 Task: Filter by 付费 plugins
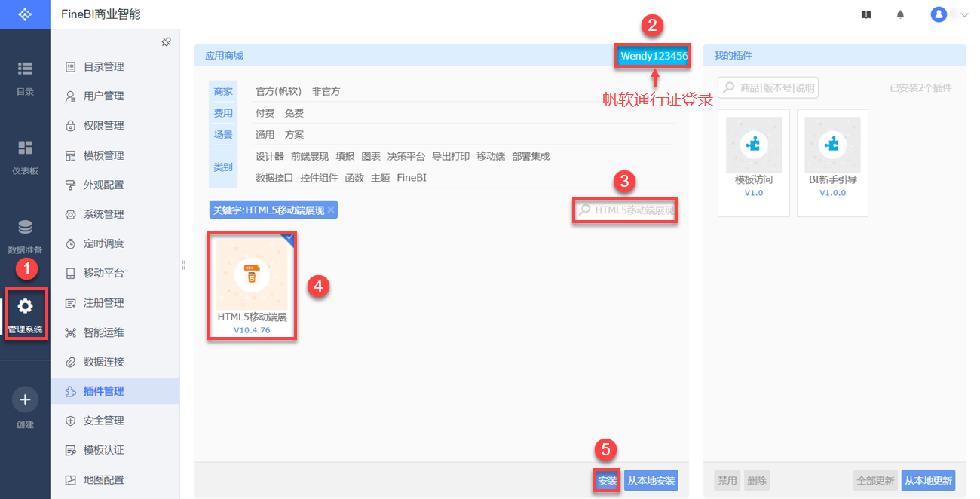click(265, 113)
